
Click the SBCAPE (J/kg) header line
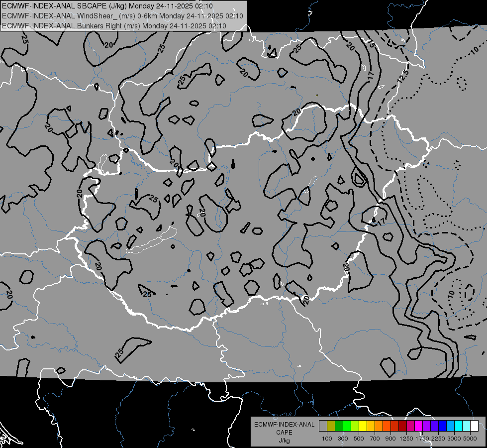(x=107, y=5)
